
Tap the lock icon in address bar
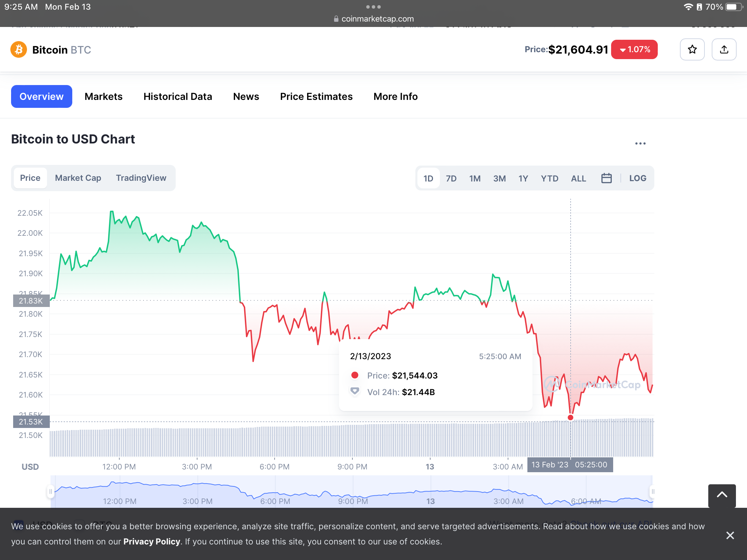[336, 19]
